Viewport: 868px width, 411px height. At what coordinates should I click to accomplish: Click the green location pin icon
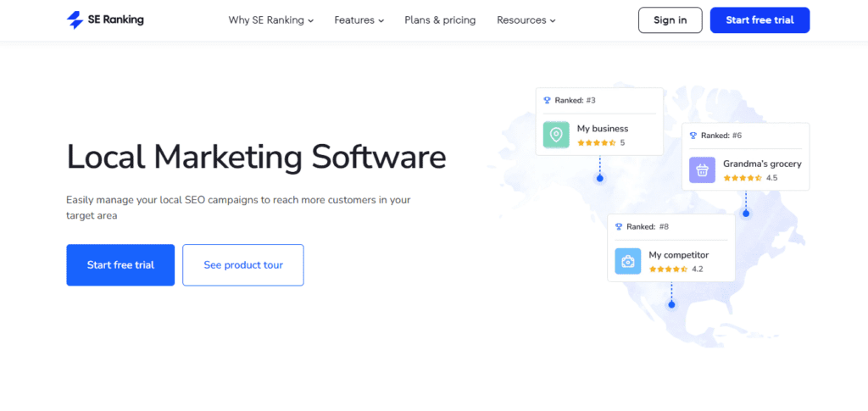[556, 135]
